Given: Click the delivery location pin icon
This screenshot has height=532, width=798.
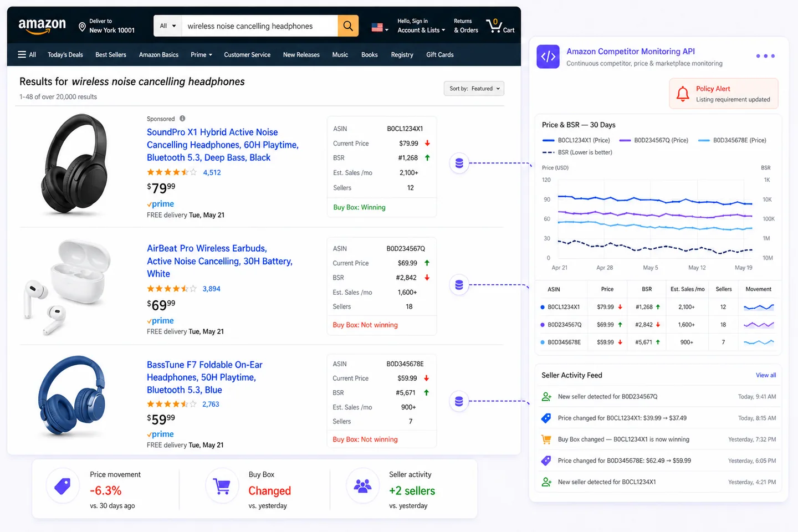Looking at the screenshot, I should [x=82, y=27].
